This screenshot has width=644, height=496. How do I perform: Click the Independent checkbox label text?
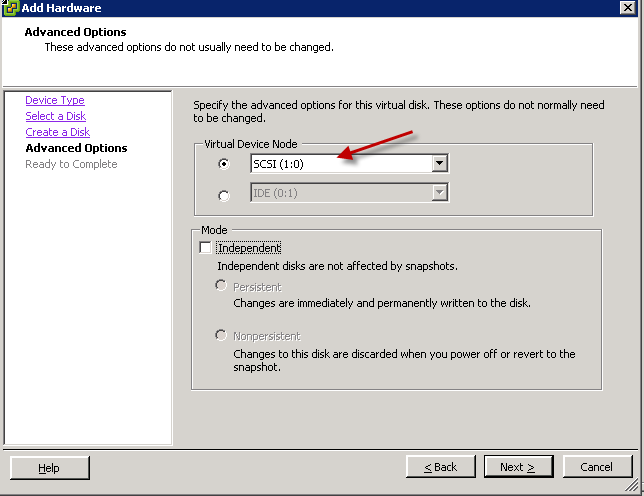(249, 248)
